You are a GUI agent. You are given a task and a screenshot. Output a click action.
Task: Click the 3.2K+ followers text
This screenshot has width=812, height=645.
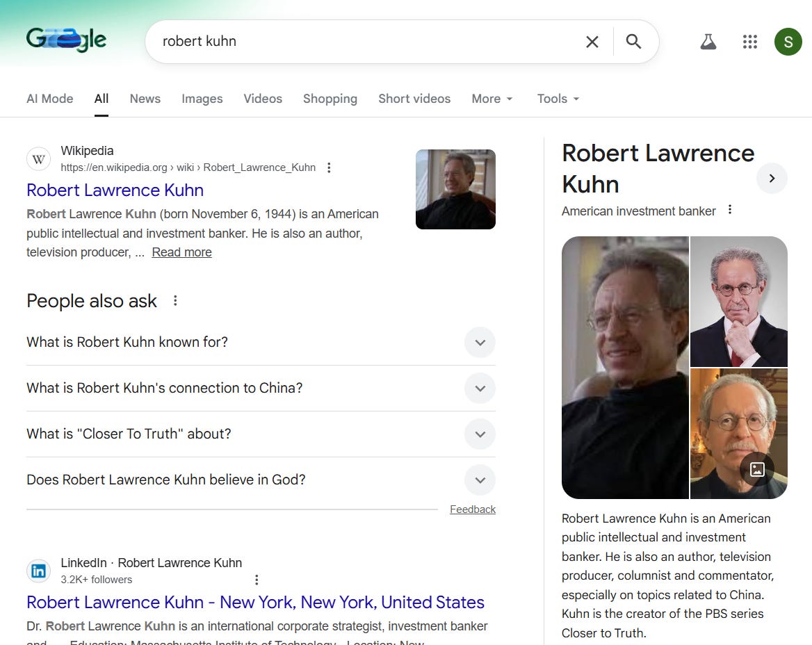click(97, 580)
